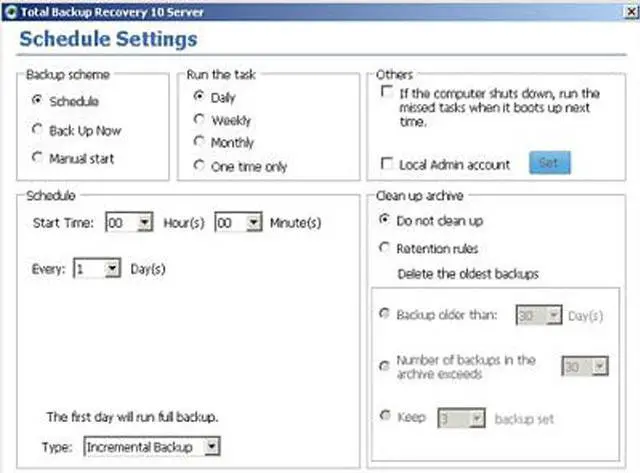Enable running missed tasks after shutdown
640x473 pixels.
tap(387, 91)
